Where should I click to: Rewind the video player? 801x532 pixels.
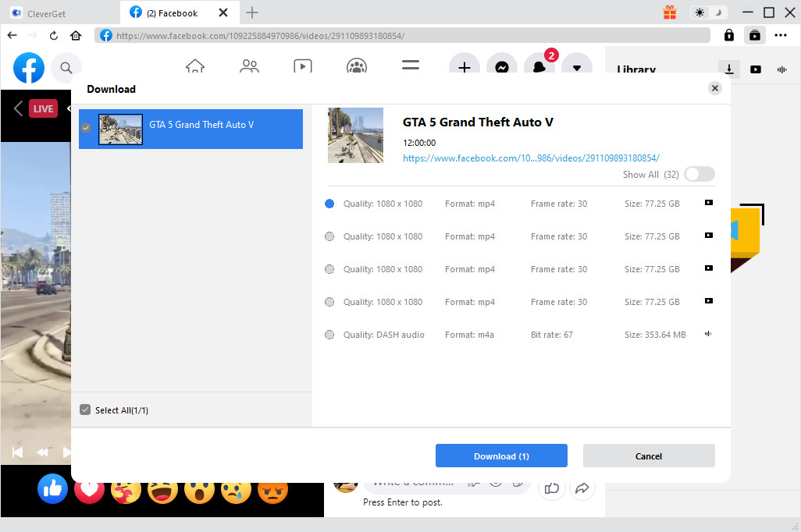point(42,452)
